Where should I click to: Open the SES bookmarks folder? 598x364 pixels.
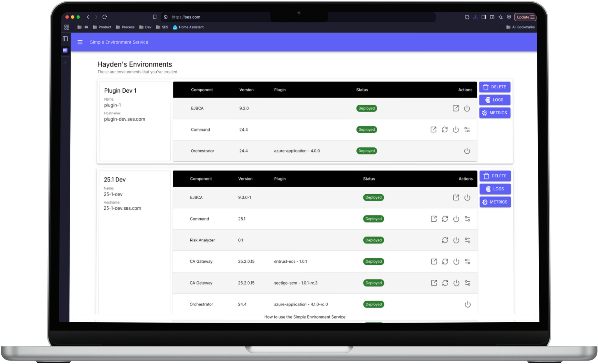click(162, 27)
